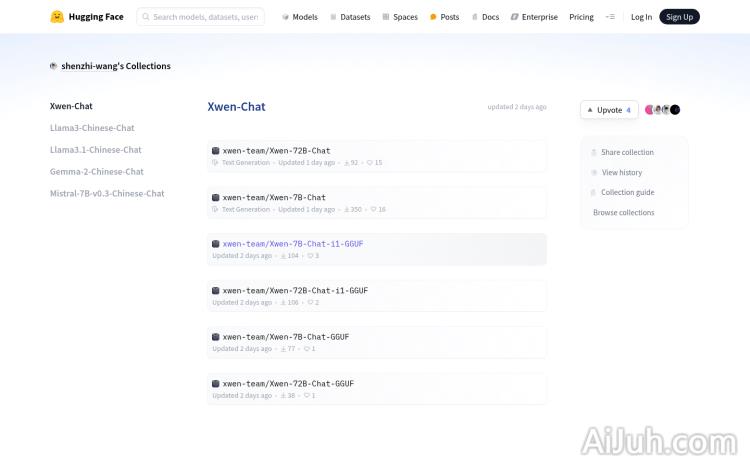Screen dimensions: 750x468
Task: Click the Collection guide icon
Action: coord(593,192)
